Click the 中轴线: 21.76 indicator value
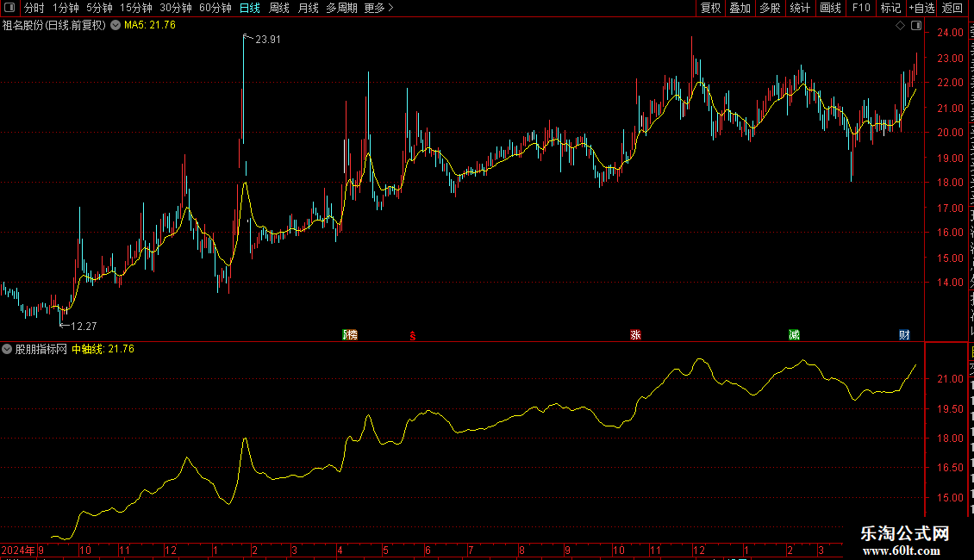The height and width of the screenshot is (560, 974). coord(103,349)
